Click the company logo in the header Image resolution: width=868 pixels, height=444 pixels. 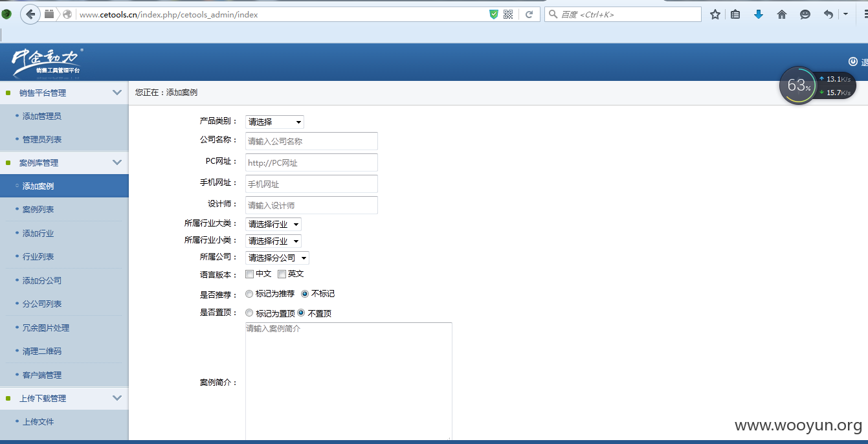tap(47, 63)
